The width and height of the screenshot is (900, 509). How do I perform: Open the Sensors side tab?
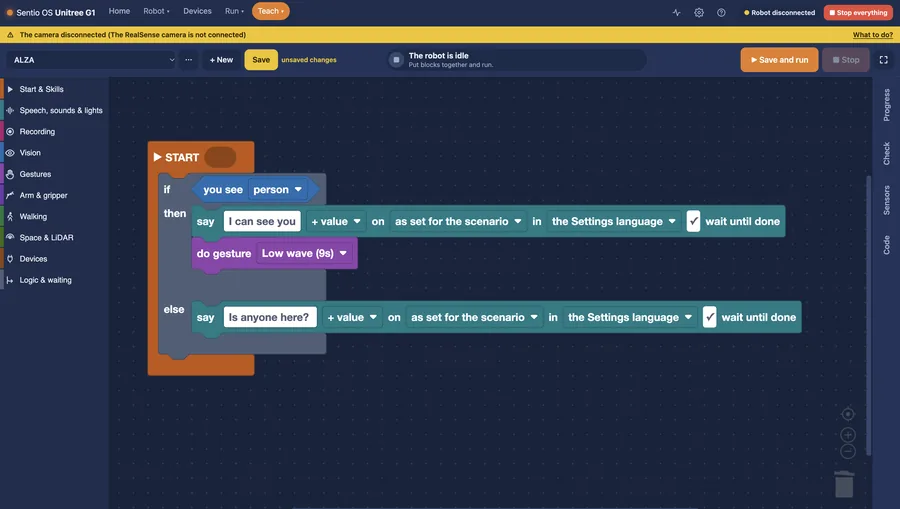click(886, 200)
